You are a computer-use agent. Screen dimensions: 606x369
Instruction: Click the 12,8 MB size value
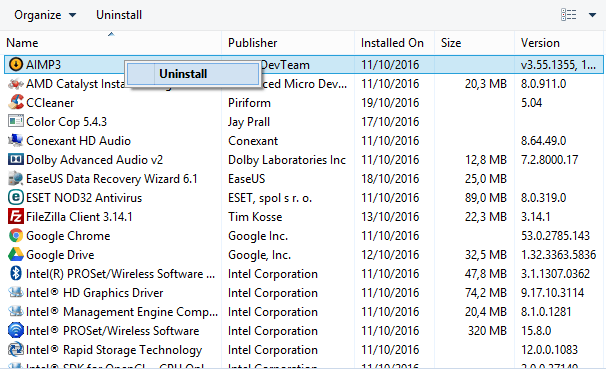click(485, 160)
